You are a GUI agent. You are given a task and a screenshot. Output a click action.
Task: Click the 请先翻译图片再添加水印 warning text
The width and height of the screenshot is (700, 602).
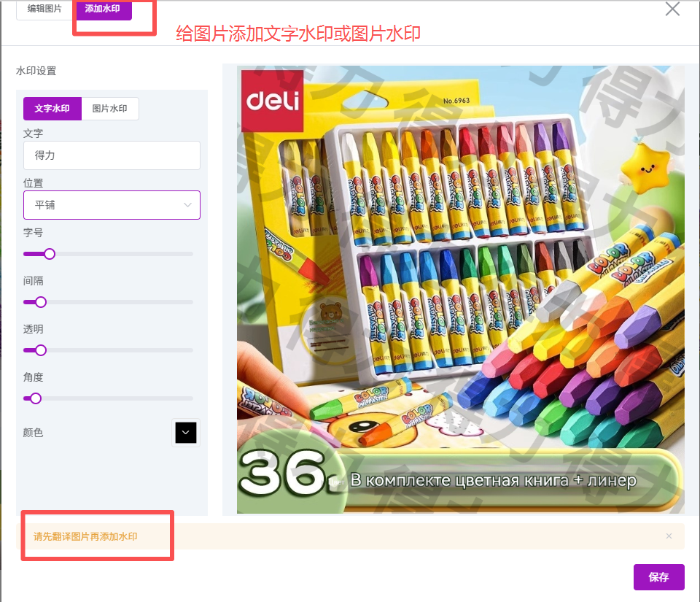(85, 536)
